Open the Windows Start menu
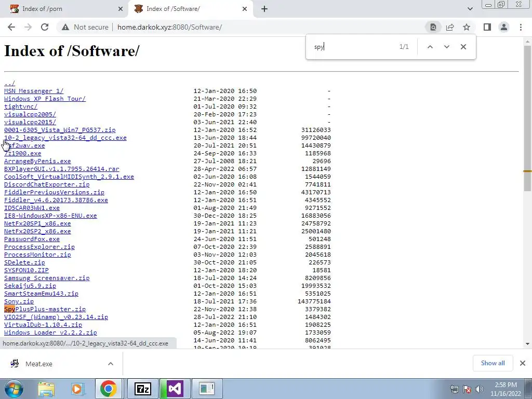Image resolution: width=532 pixels, height=399 pixels. (x=14, y=389)
